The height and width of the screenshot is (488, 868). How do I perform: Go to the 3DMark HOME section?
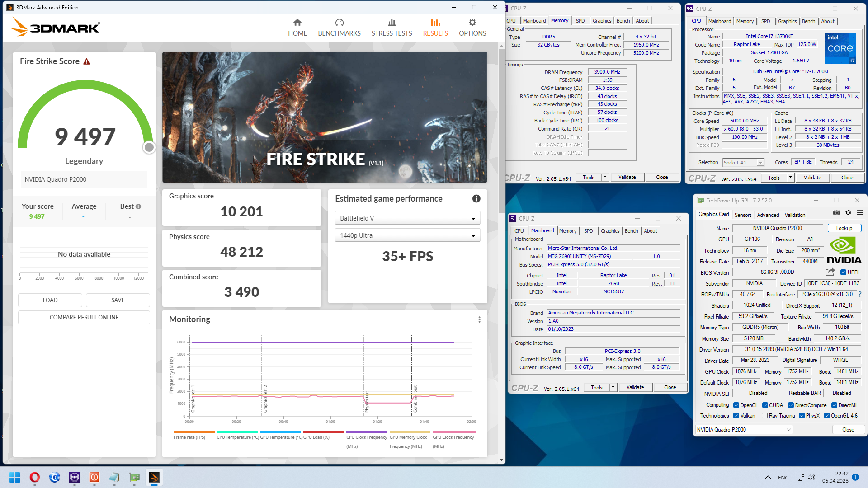pyautogui.click(x=297, y=28)
